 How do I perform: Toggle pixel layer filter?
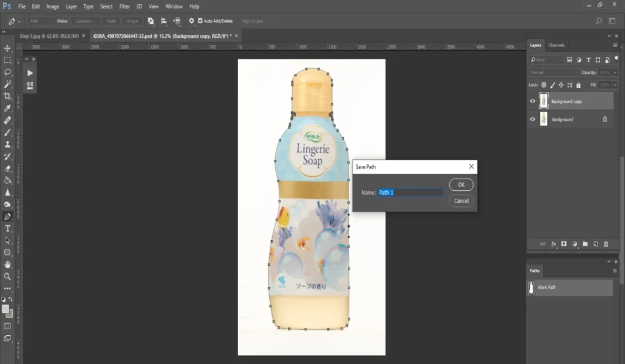click(569, 60)
